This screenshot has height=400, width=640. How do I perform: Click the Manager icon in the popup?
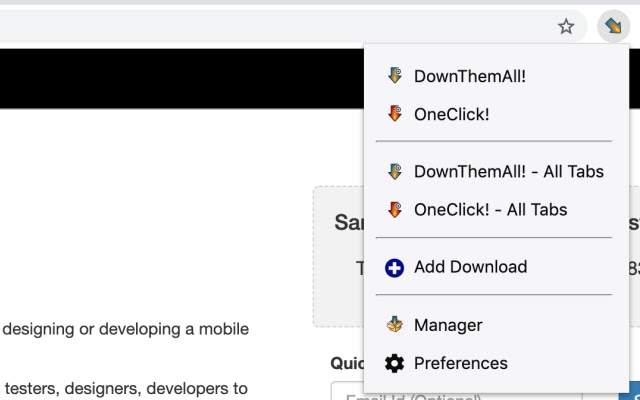(x=395, y=325)
